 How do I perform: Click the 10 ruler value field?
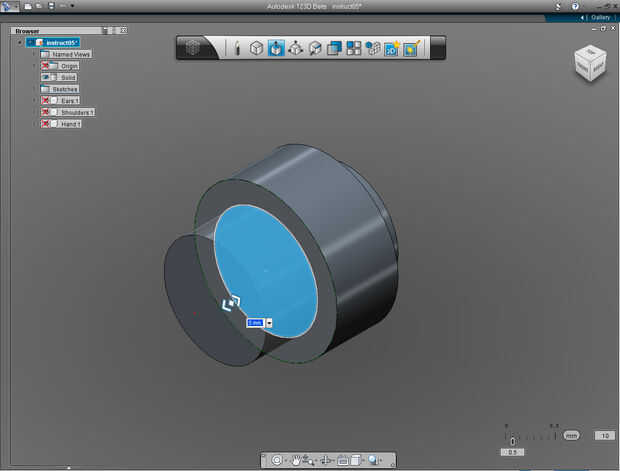(605, 435)
